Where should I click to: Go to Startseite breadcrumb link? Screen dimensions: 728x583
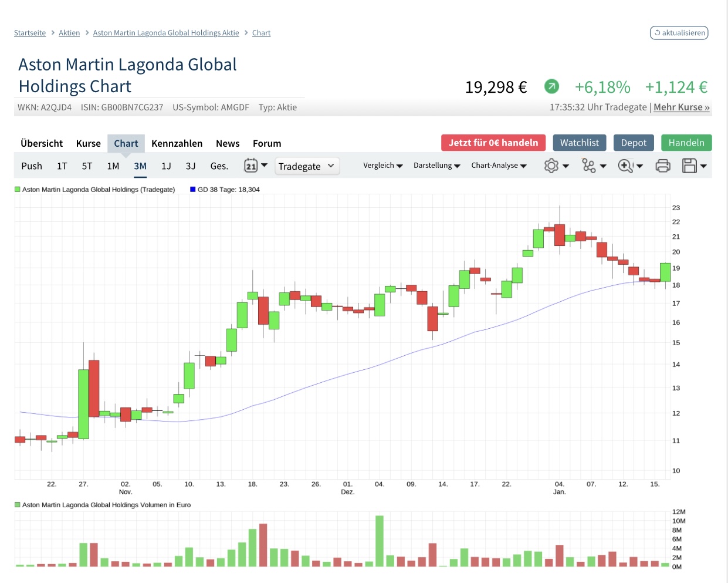(x=30, y=33)
